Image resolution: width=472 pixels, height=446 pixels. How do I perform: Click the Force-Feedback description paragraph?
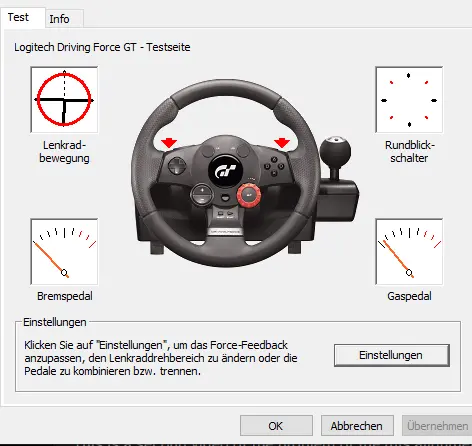click(161, 358)
